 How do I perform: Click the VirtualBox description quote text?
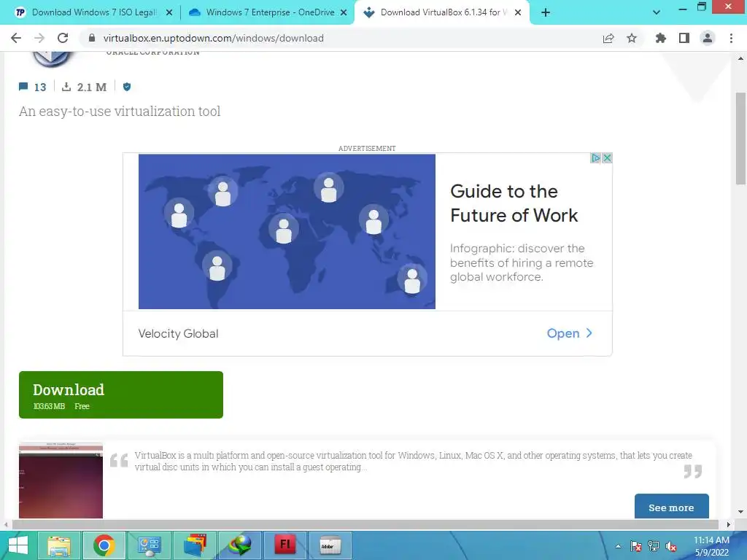point(413,461)
